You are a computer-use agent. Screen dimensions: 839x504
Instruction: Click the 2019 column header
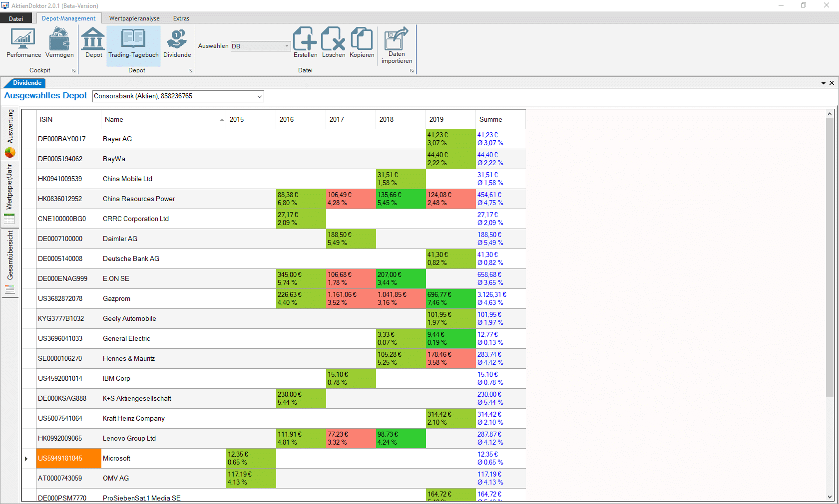450,119
